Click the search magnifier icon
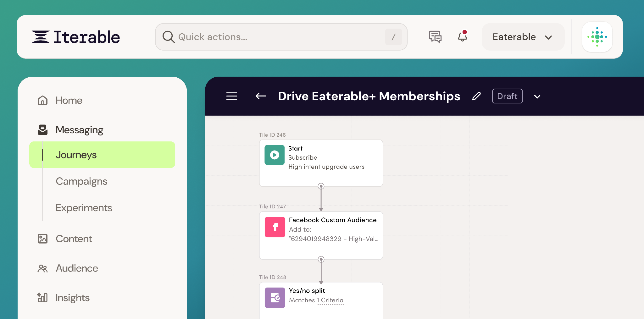644x319 pixels. point(168,37)
